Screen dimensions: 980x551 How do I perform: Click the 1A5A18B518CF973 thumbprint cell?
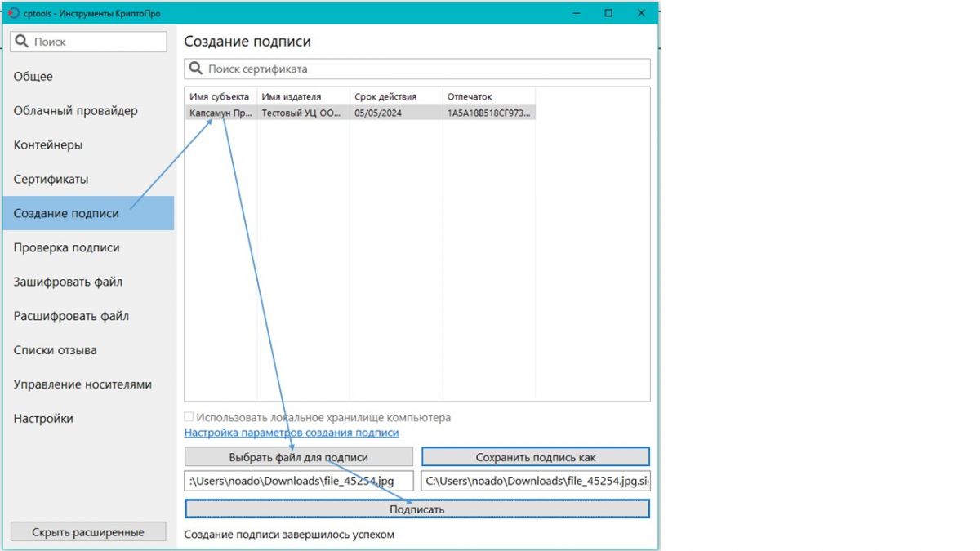tap(489, 113)
